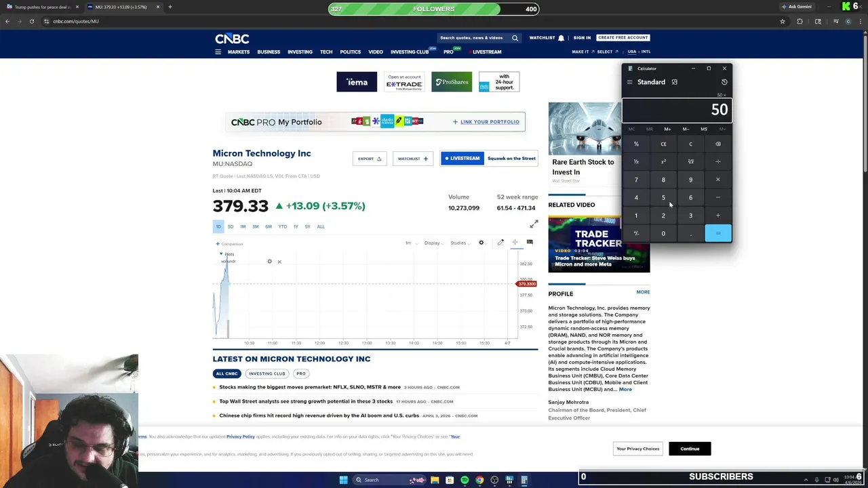Image resolution: width=868 pixels, height=488 pixels.
Task: Open Calculator navigation menu
Action: click(629, 82)
